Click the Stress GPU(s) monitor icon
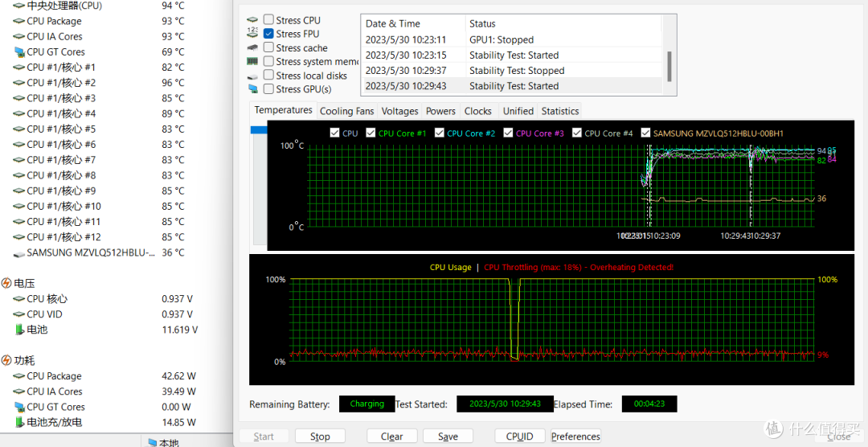 tap(252, 88)
